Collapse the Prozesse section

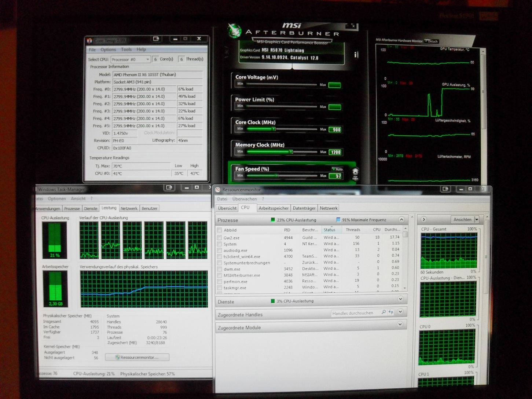point(401,219)
